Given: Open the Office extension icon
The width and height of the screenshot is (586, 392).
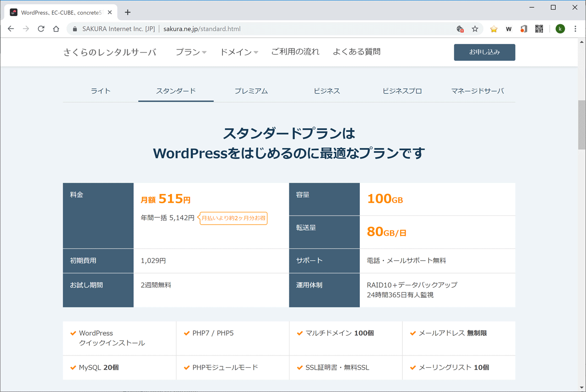Looking at the screenshot, I should (x=524, y=29).
